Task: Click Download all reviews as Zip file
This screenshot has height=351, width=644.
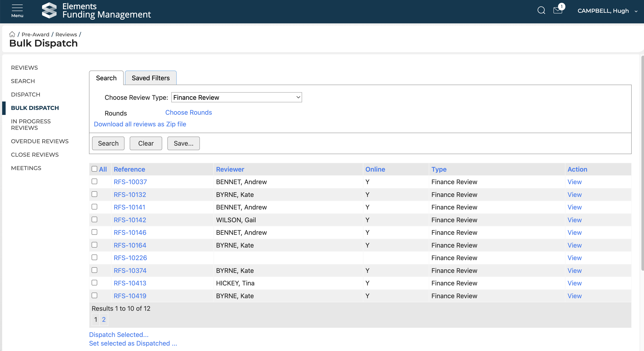Action: coord(140,124)
